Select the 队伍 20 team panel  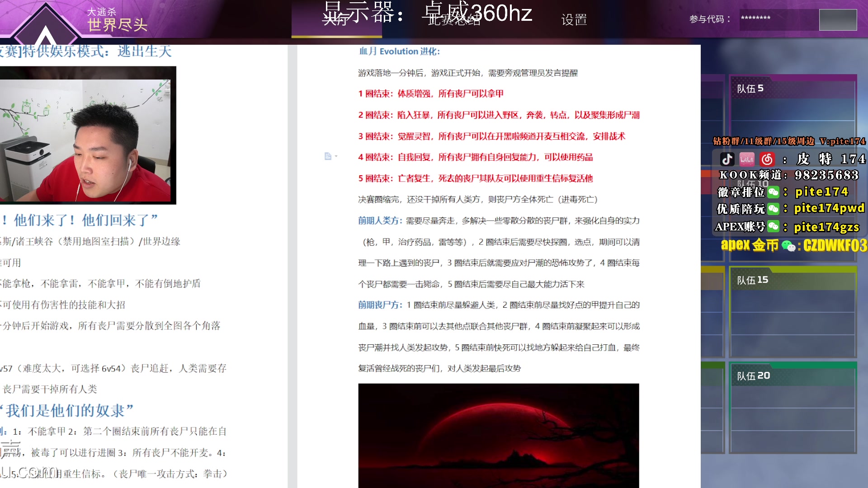tap(793, 408)
